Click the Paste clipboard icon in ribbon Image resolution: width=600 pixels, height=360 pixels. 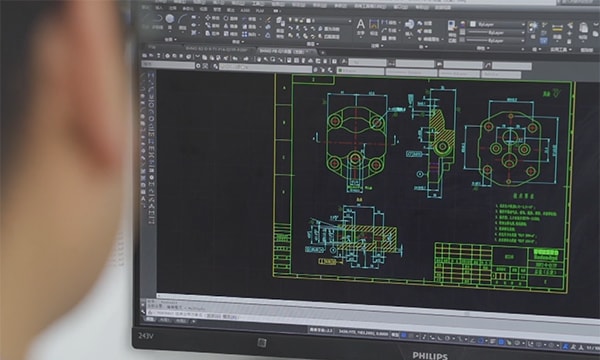[583, 28]
